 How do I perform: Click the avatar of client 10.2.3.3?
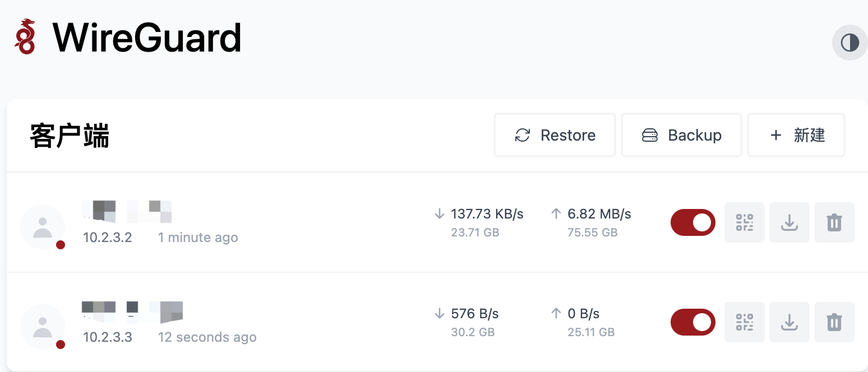pos(43,327)
